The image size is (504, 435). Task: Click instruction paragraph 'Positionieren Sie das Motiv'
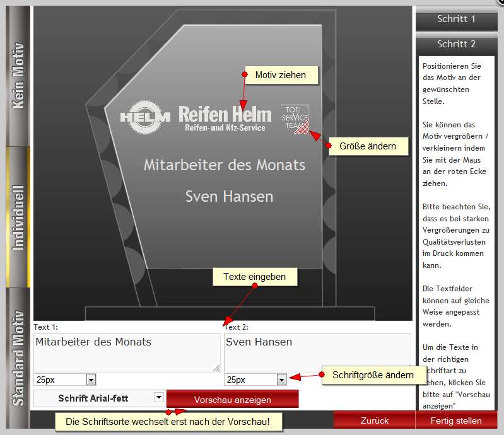(x=452, y=83)
